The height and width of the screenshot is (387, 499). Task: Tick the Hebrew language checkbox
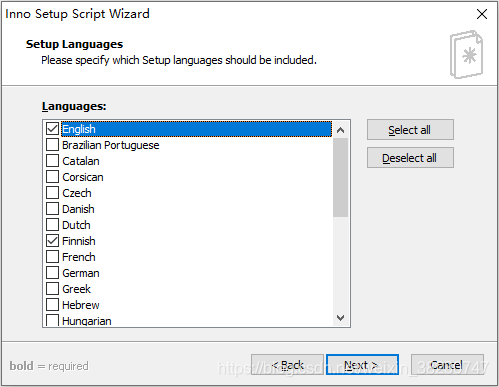tap(52, 305)
